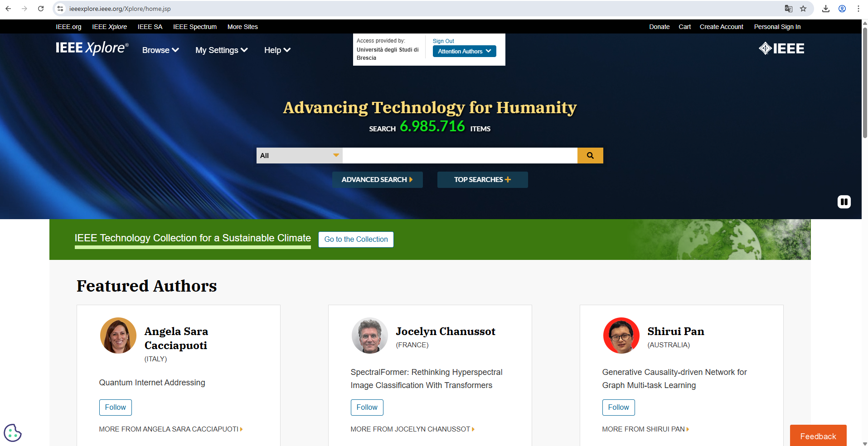Screen dimensions: 868x446
Task: Open the browser profile icon
Action: coord(842,9)
